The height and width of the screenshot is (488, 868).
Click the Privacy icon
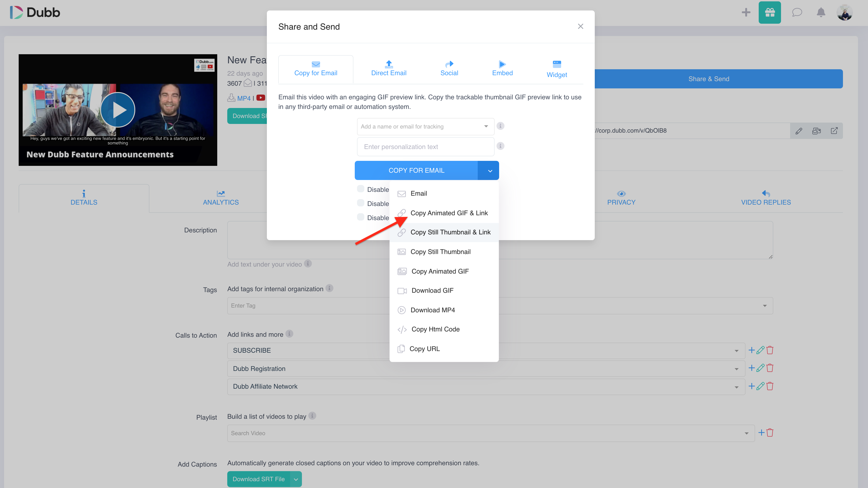click(x=621, y=192)
